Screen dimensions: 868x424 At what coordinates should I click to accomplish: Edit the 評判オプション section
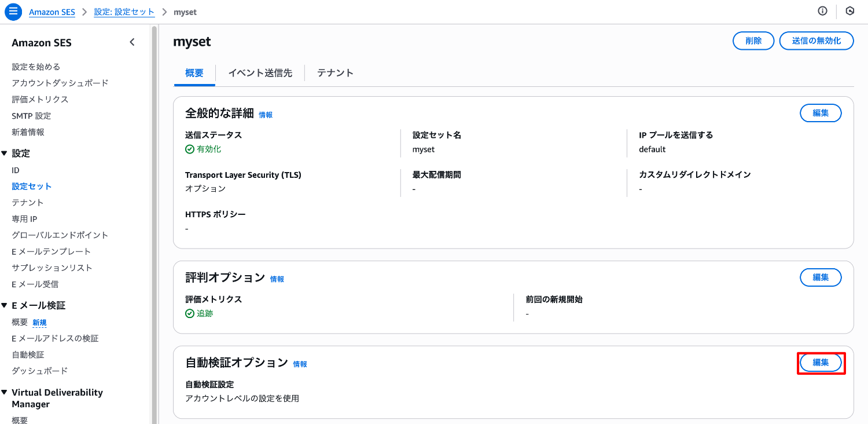pos(821,277)
